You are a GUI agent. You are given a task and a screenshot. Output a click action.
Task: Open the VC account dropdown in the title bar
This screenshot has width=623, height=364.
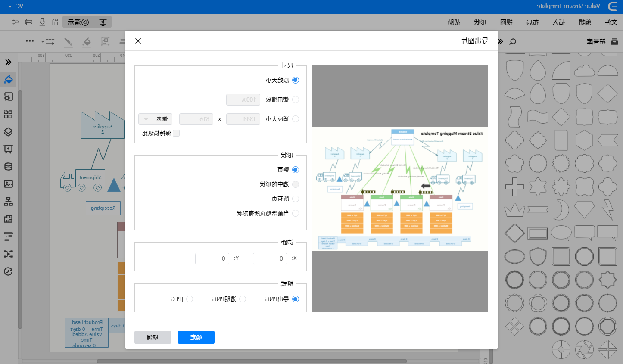tap(16, 6)
